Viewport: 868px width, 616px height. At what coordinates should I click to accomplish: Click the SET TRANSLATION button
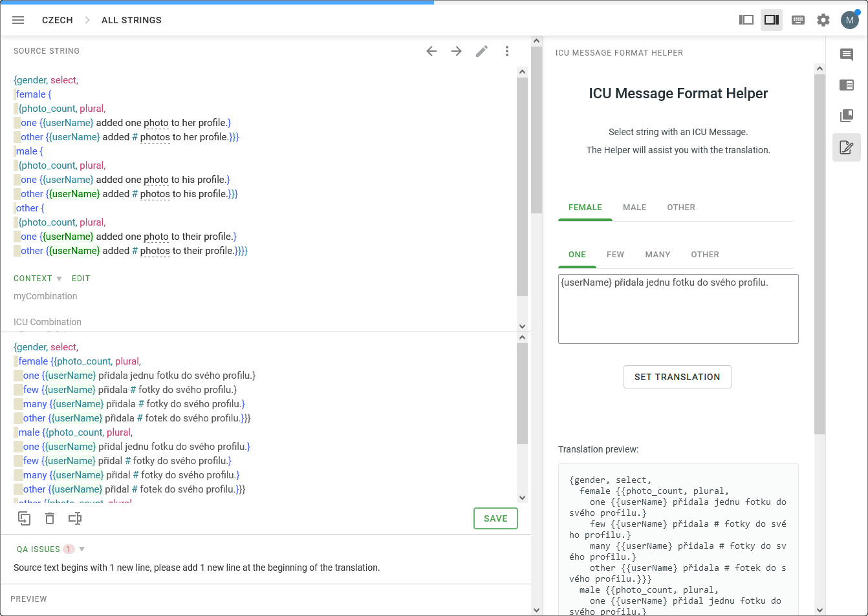click(677, 377)
